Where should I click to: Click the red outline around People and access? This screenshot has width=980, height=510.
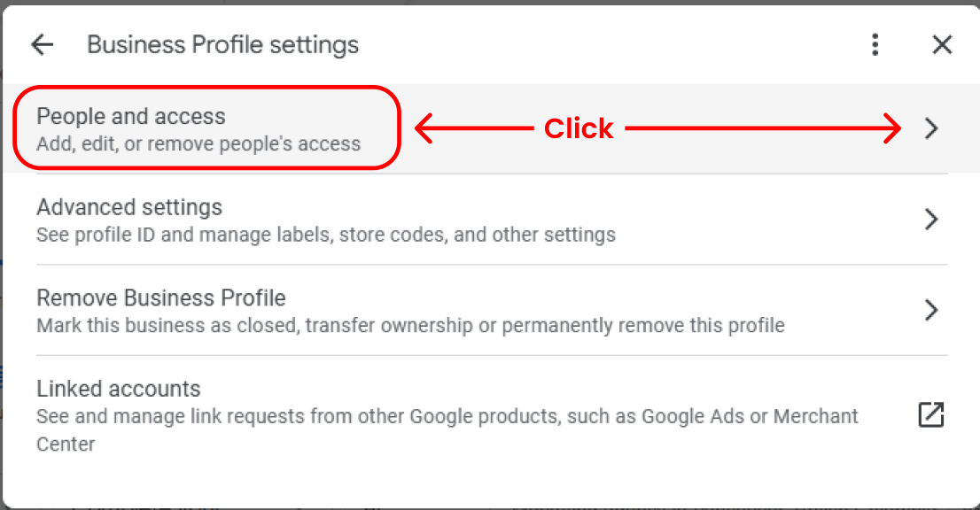click(204, 87)
